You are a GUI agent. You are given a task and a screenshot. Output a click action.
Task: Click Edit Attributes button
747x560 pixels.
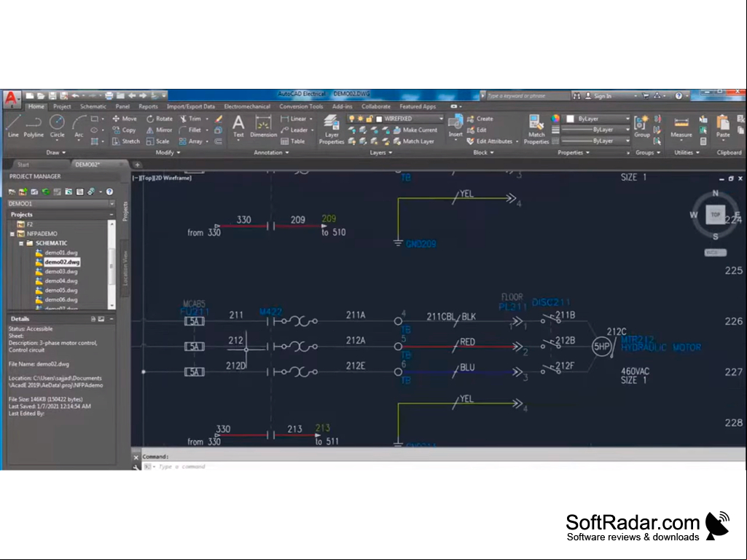click(x=490, y=141)
